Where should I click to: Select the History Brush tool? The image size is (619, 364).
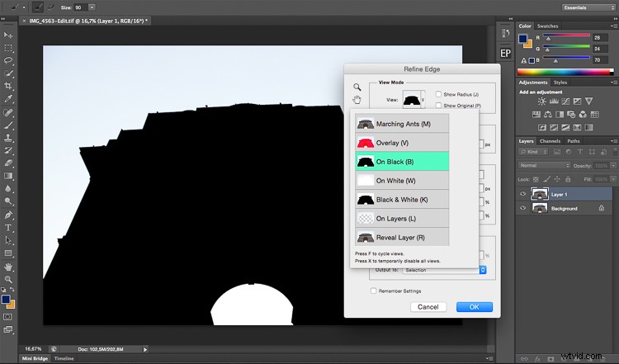pos(8,150)
